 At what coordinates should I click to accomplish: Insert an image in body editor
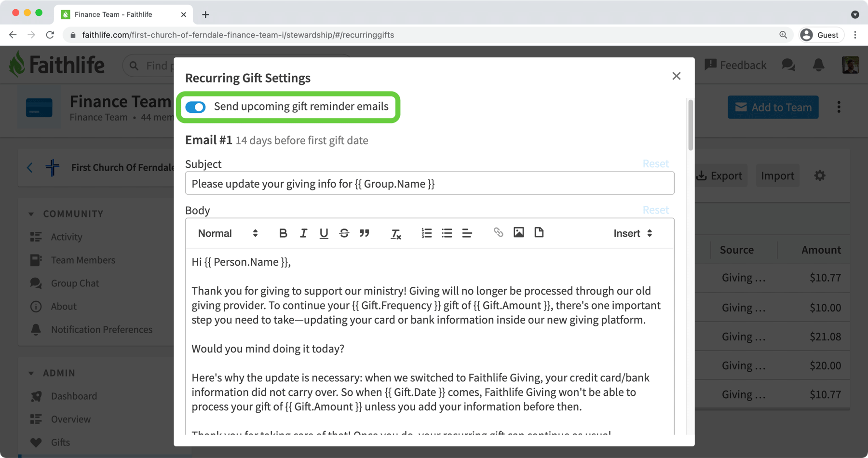pyautogui.click(x=518, y=232)
